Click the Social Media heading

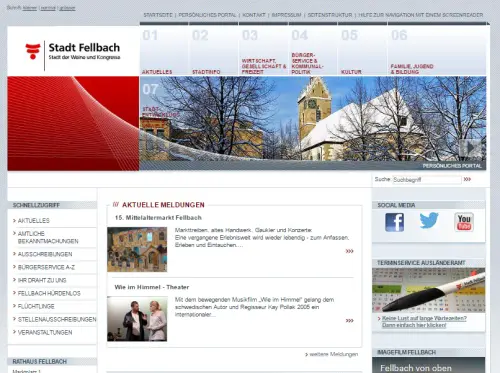click(396, 205)
